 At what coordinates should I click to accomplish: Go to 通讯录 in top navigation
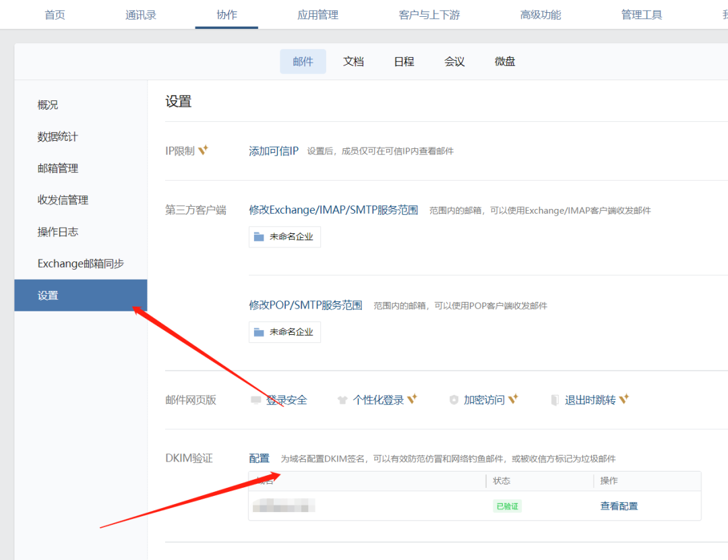[141, 15]
